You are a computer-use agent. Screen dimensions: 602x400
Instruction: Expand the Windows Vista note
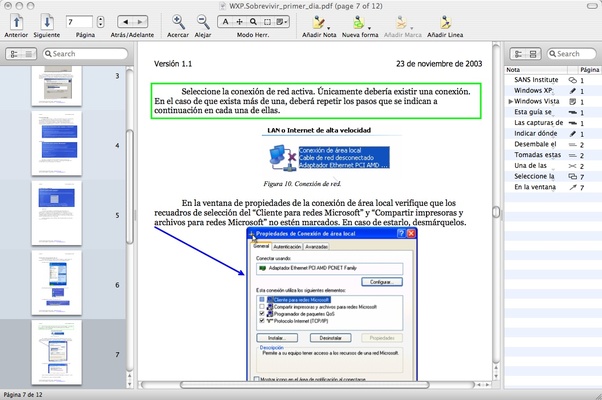point(510,101)
